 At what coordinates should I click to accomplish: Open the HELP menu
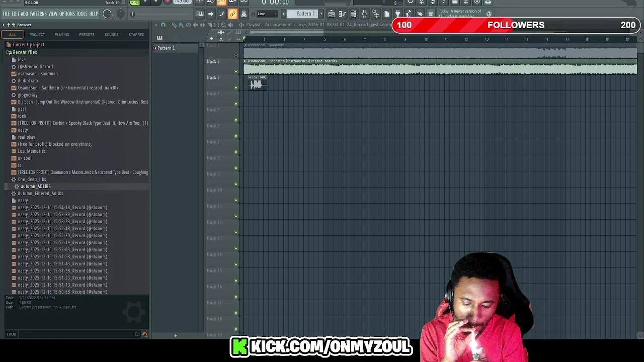94,14
